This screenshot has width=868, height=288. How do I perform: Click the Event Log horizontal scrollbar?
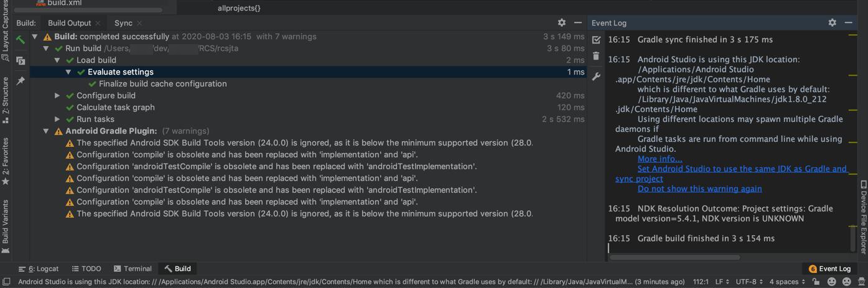675,257
